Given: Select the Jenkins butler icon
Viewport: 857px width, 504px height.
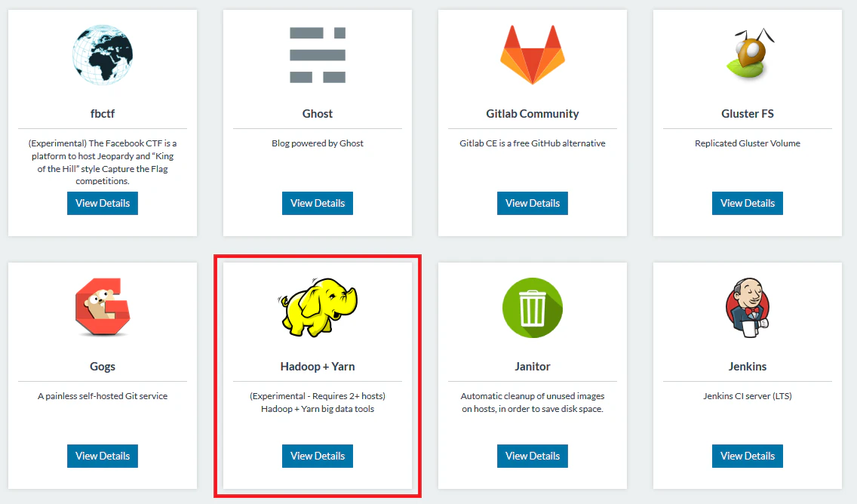Looking at the screenshot, I should tap(748, 308).
